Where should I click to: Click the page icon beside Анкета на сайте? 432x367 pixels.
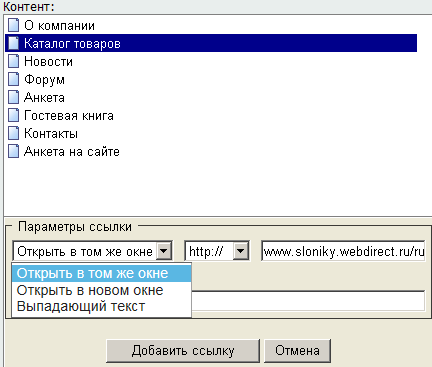[x=14, y=151]
